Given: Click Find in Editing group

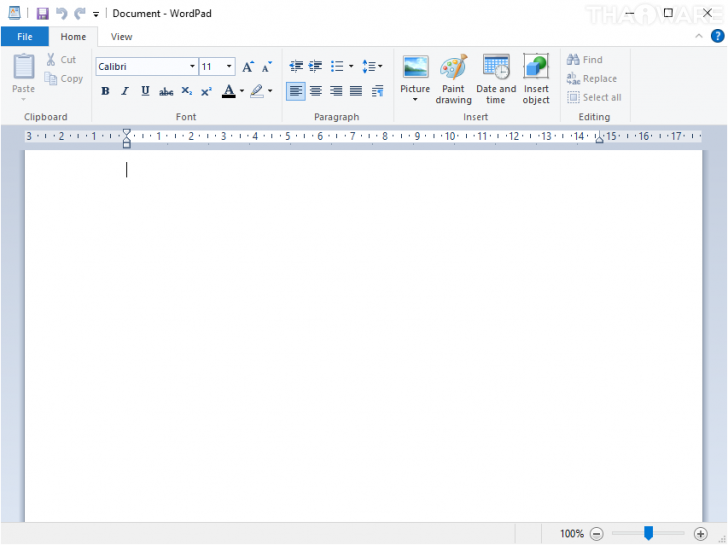Looking at the screenshot, I should (x=585, y=59).
